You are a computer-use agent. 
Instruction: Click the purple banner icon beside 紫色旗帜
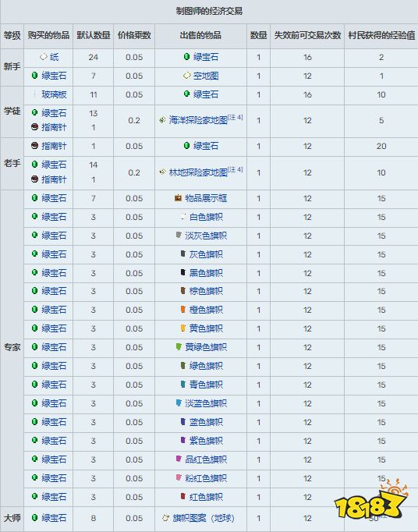click(182, 441)
